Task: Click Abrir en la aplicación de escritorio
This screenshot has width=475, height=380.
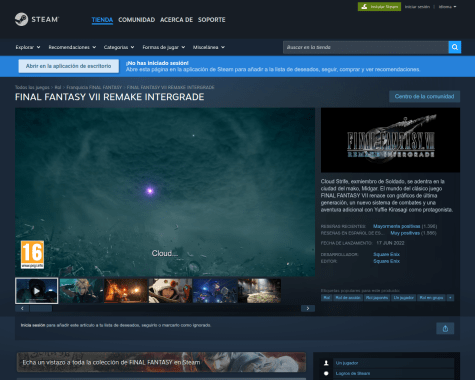Action: [x=69, y=66]
